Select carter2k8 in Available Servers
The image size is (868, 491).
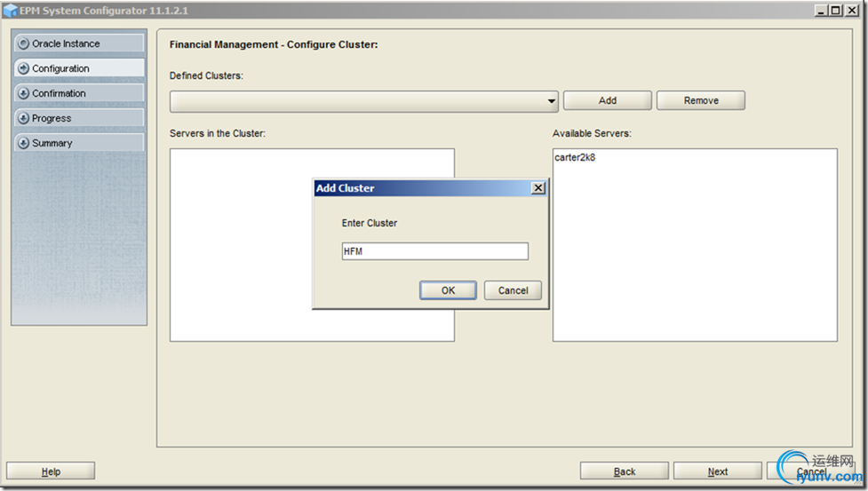[575, 157]
